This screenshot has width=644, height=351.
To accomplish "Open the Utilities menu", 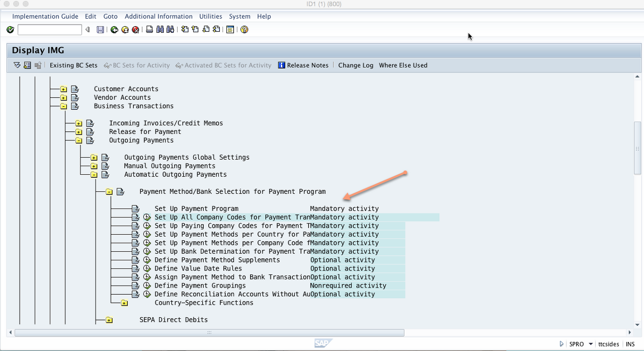I will 211,16.
